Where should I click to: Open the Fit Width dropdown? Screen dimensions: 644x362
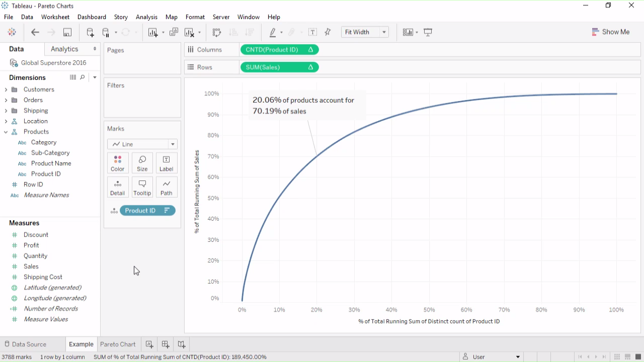365,32
